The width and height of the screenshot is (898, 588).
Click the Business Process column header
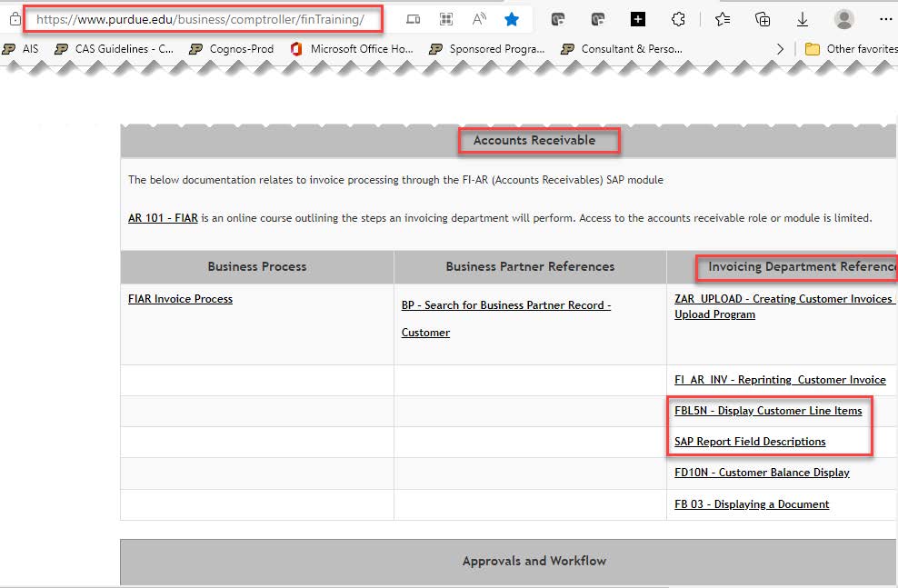[x=257, y=267]
